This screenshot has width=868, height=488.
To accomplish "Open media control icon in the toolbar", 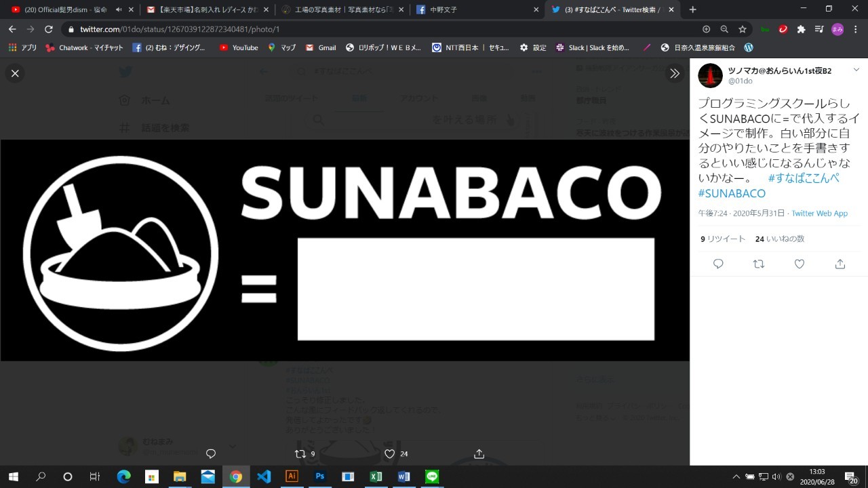I will pos(819,29).
